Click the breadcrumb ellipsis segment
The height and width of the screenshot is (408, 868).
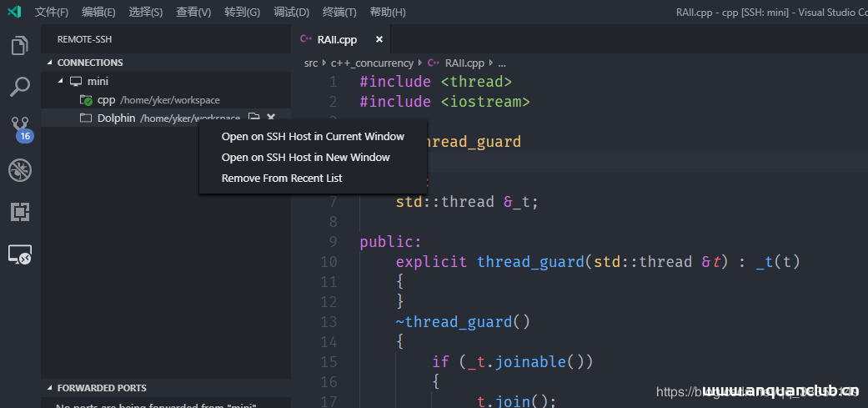(501, 63)
